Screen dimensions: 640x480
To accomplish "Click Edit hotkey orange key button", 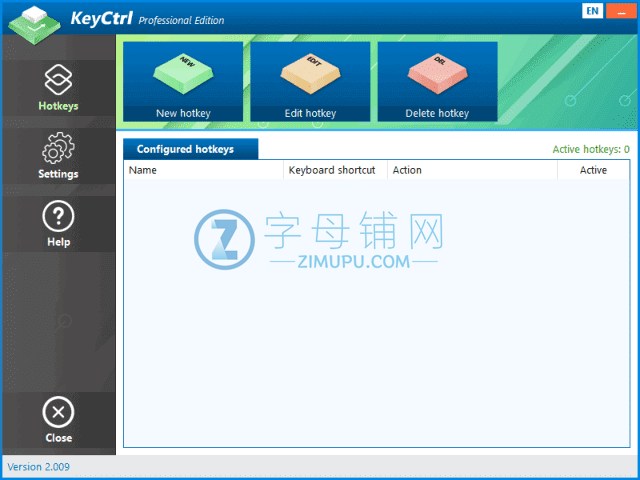I will (310, 81).
